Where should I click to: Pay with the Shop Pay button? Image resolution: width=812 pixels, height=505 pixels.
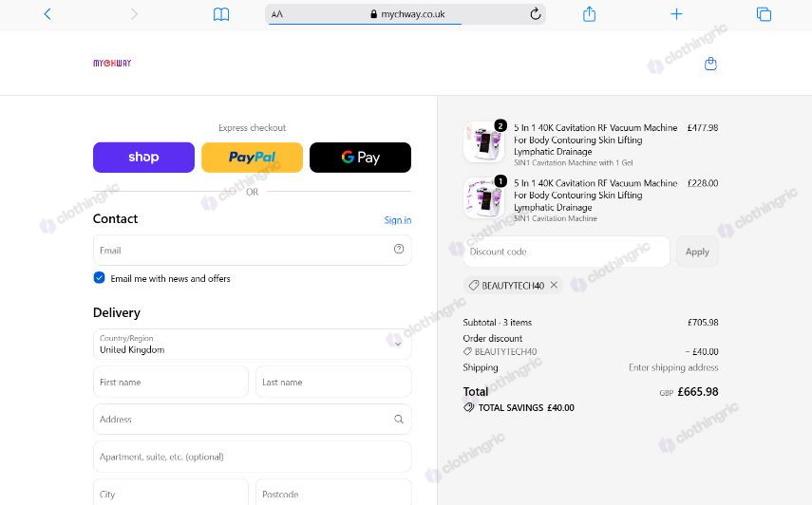click(x=143, y=158)
